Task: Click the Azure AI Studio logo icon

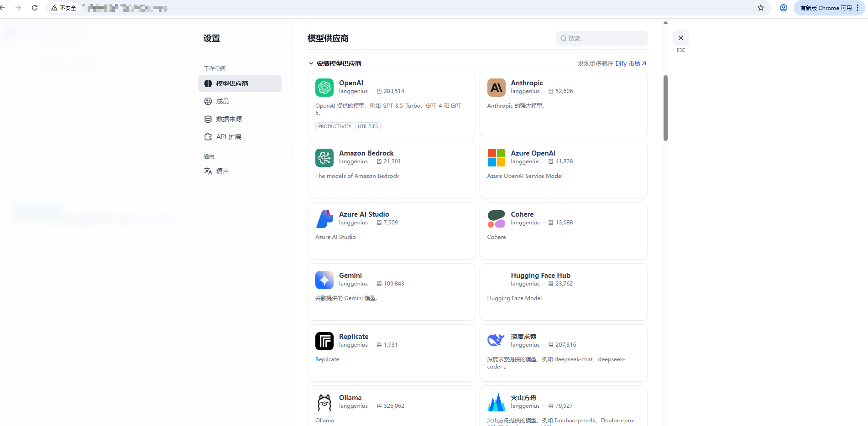Action: 324,219
